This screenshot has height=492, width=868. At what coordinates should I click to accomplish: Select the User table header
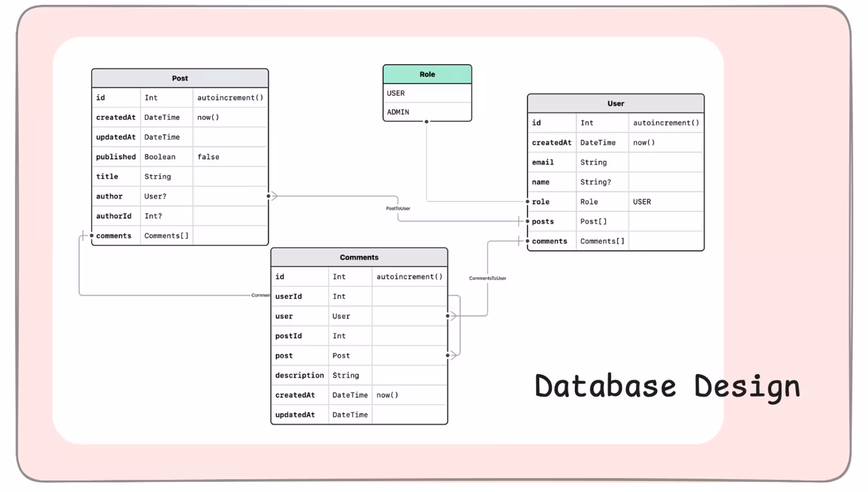point(615,103)
